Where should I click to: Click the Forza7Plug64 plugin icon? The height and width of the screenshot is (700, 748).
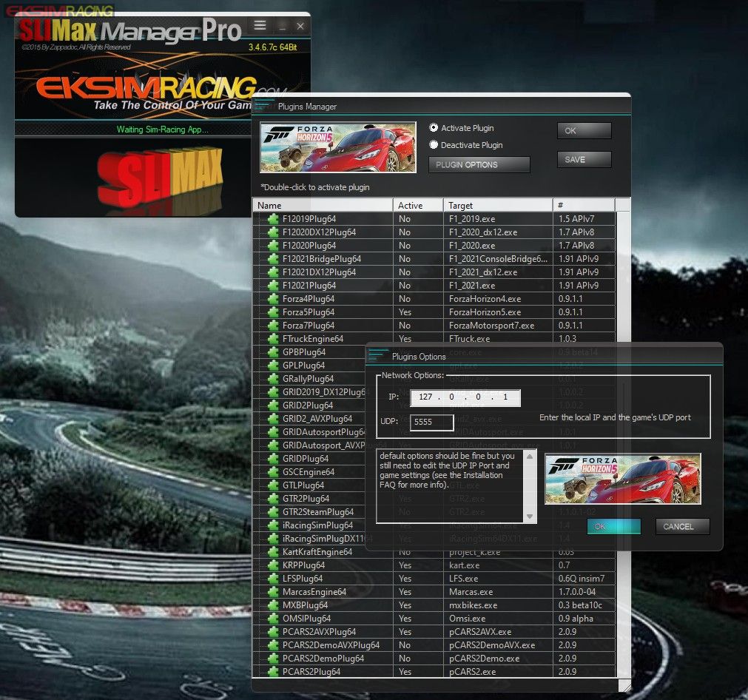pyautogui.click(x=273, y=326)
